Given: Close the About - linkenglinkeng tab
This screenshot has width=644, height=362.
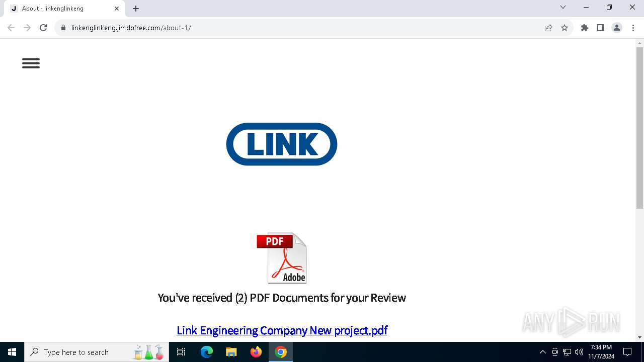Looking at the screenshot, I should tap(117, 9).
